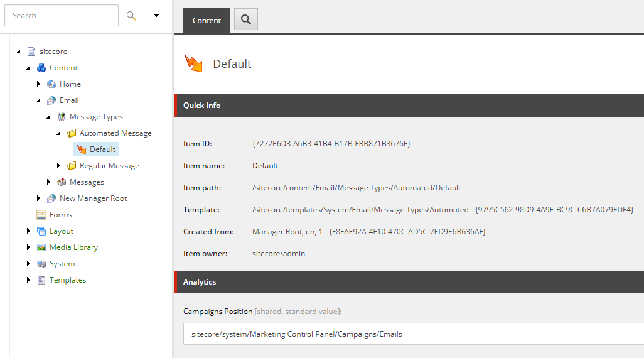
Task: Click the magnifier icon beside the search box
Action: coord(131,16)
